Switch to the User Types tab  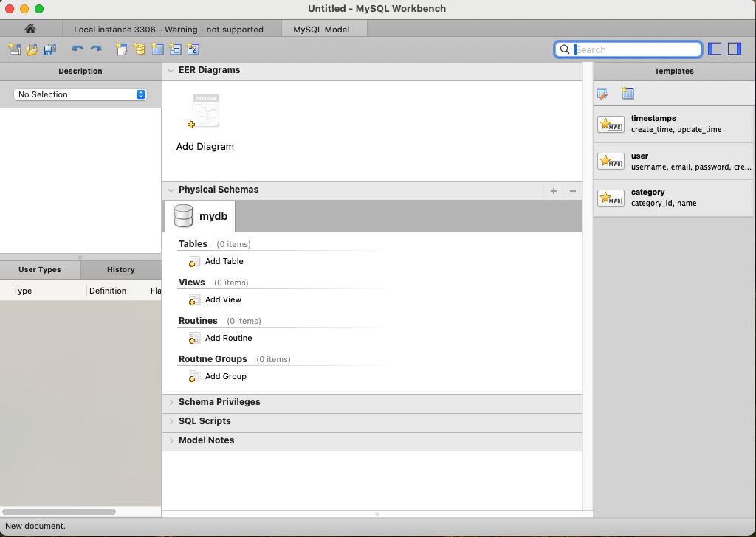click(x=40, y=270)
